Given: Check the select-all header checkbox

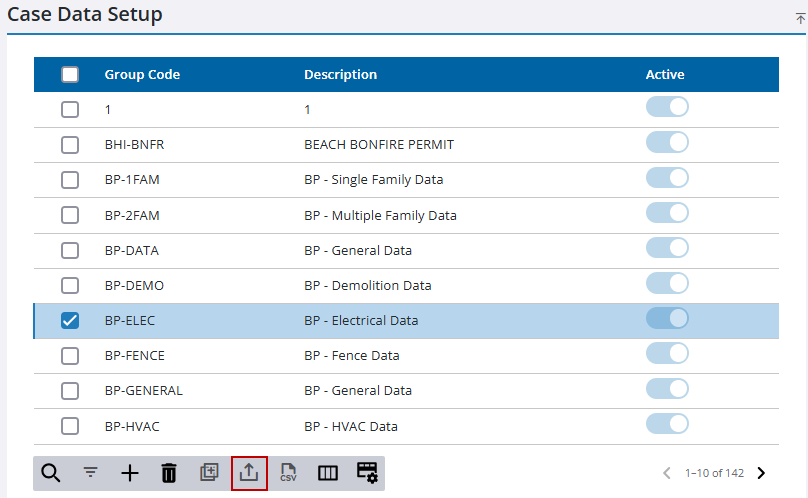Looking at the screenshot, I should [x=70, y=75].
